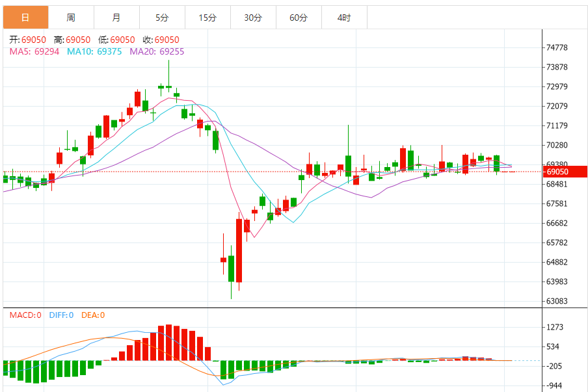Screen dimensions: 588x392
Task: Click the MA20: 69255 indicator label
Action: point(157,52)
